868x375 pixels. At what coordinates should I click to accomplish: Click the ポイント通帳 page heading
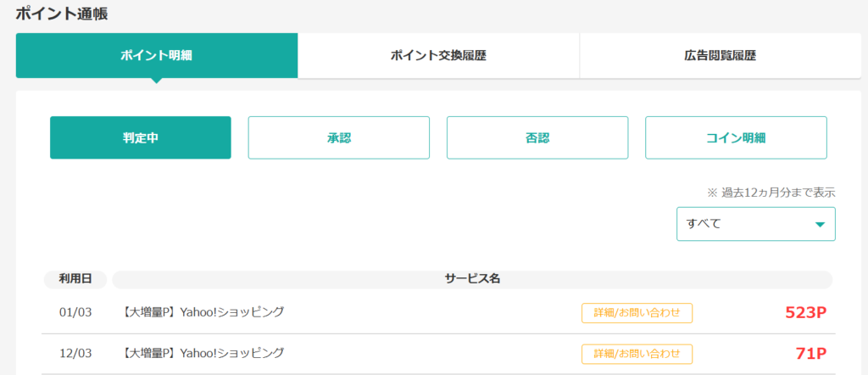click(62, 14)
